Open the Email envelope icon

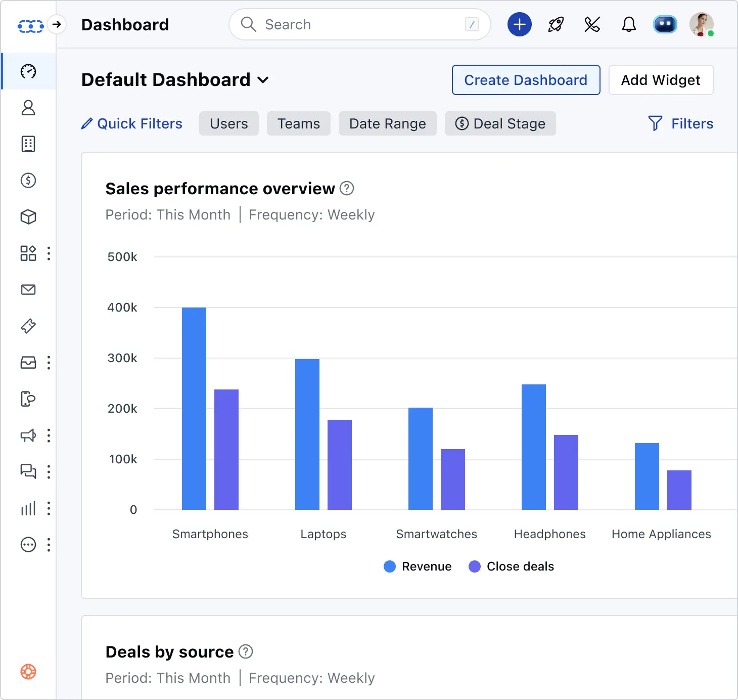pos(28,290)
